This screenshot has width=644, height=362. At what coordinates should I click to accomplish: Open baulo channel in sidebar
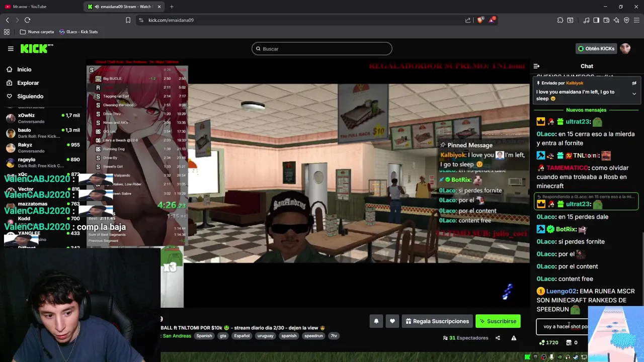pos(43,133)
